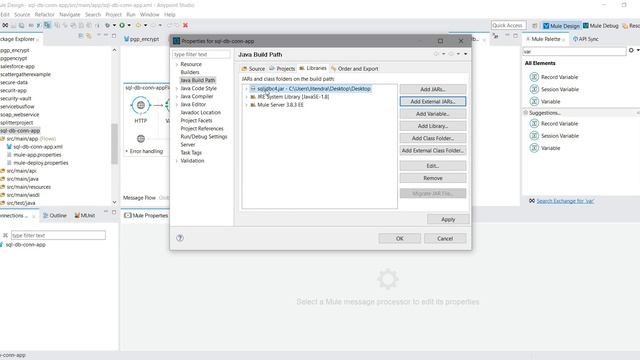Switch to the Projects tab
Image resolution: width=640 pixels, height=360 pixels.
(282, 69)
